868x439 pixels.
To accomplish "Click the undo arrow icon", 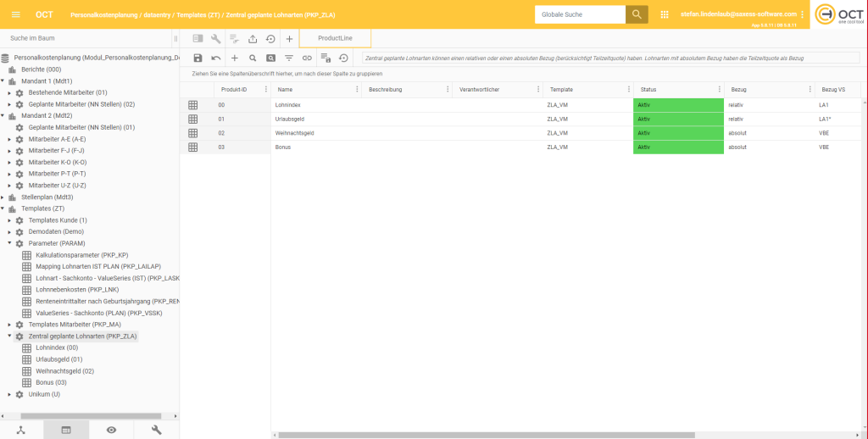I will point(216,58).
